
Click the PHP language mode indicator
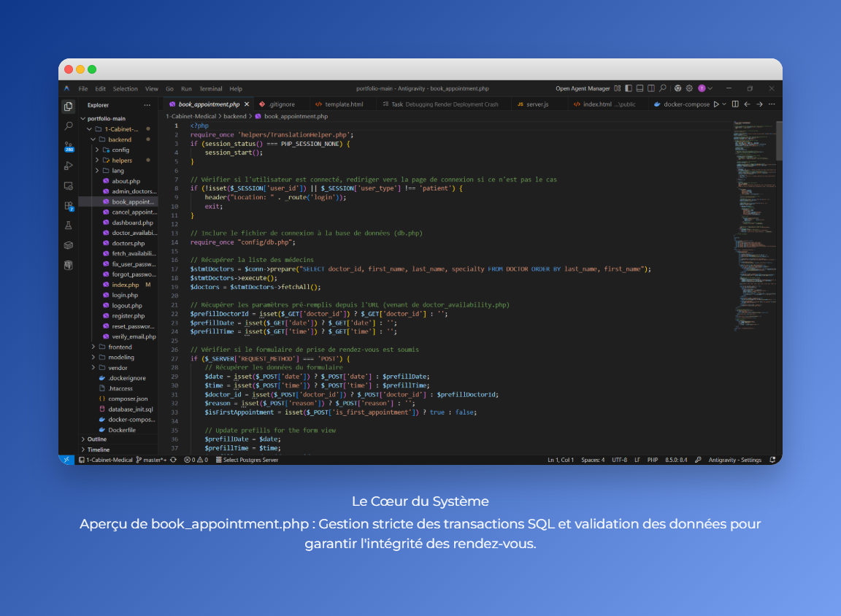point(652,460)
